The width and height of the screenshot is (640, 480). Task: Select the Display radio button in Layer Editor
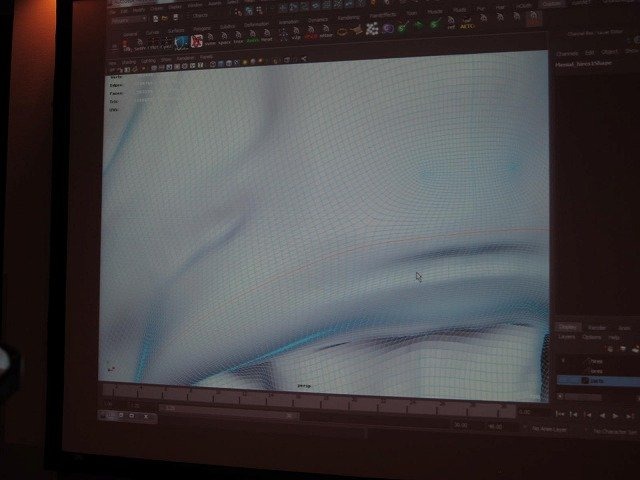(x=568, y=327)
